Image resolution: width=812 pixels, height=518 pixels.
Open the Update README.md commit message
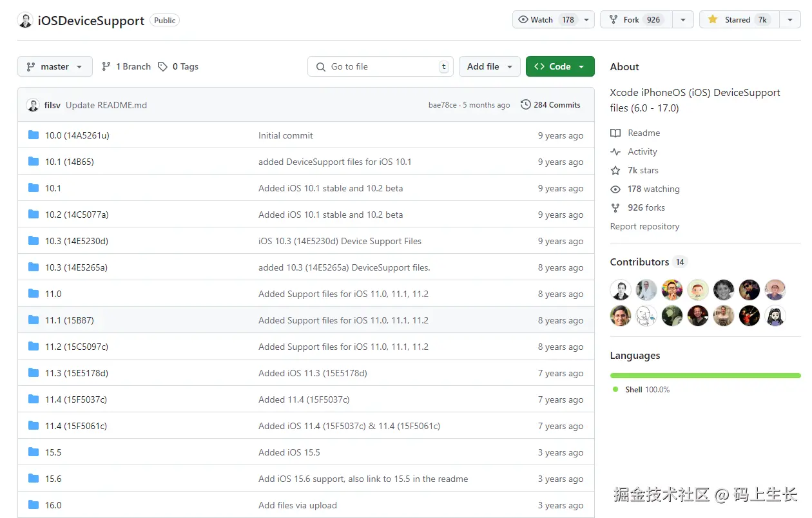coord(106,105)
